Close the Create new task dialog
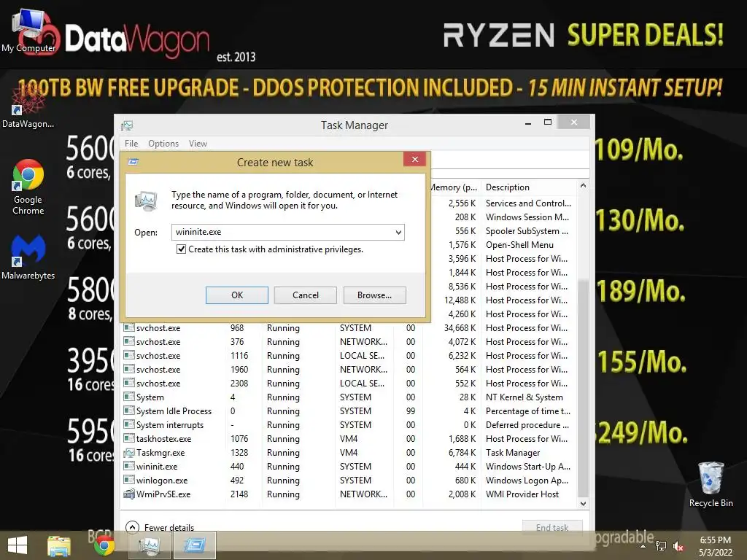 pyautogui.click(x=414, y=160)
